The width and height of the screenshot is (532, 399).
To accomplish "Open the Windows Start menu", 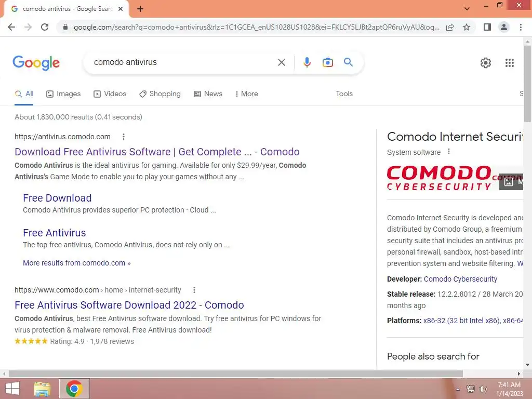I will pos(12,389).
